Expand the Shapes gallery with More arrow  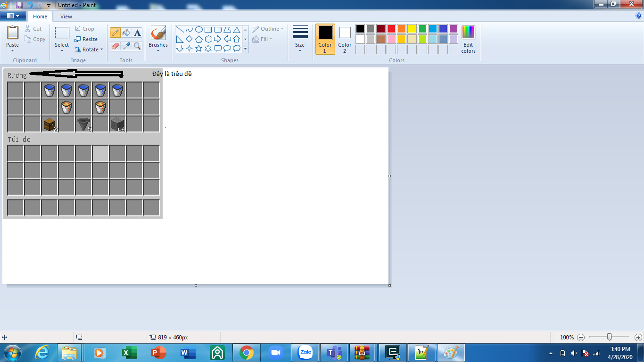(245, 48)
